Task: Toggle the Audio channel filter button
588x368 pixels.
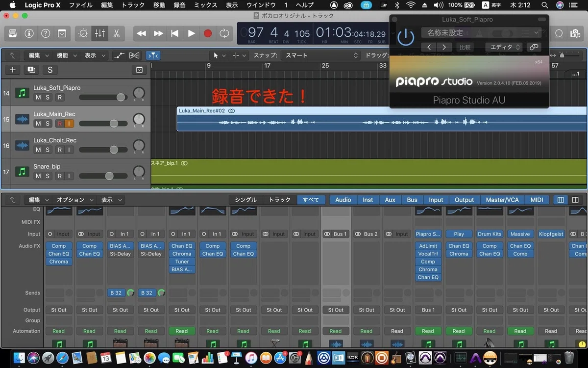Action: coord(343,200)
